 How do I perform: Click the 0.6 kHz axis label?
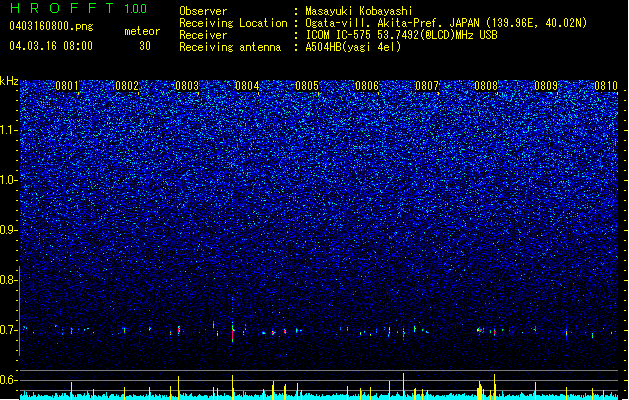click(9, 380)
